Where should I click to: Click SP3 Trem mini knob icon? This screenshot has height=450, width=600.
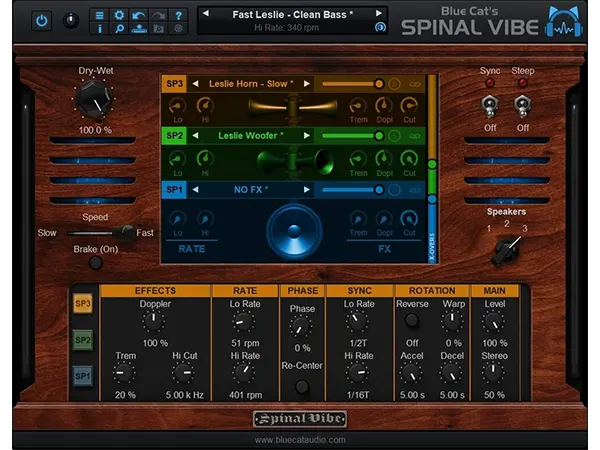(358, 106)
